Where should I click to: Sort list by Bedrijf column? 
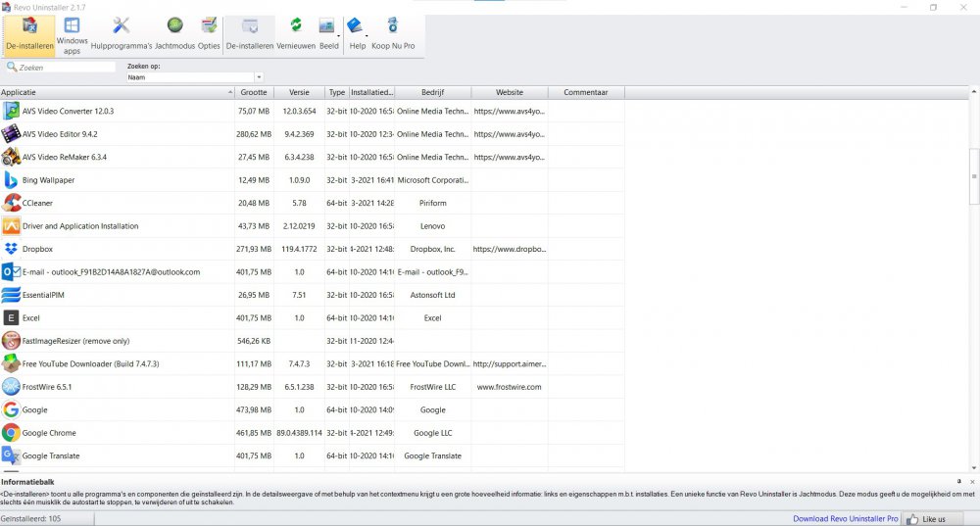tap(432, 92)
